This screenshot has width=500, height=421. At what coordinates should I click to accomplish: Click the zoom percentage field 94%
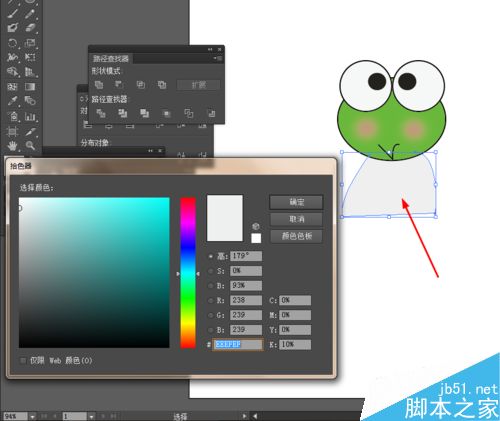[15, 416]
